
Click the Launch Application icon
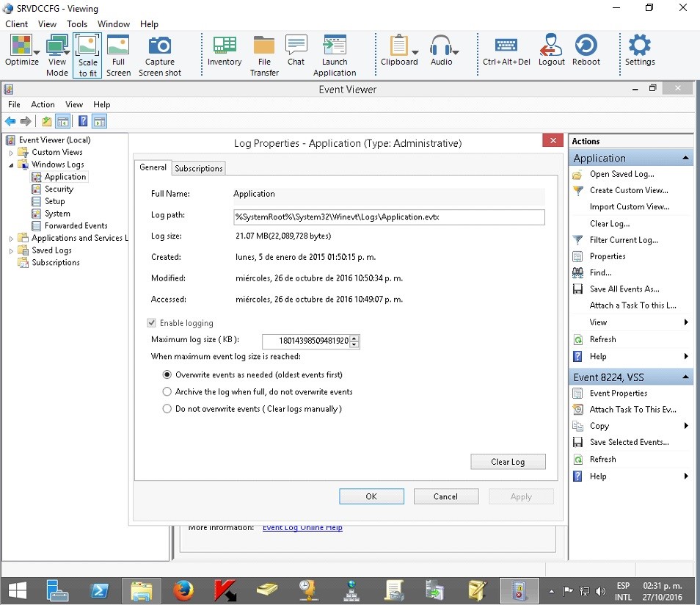point(335,47)
